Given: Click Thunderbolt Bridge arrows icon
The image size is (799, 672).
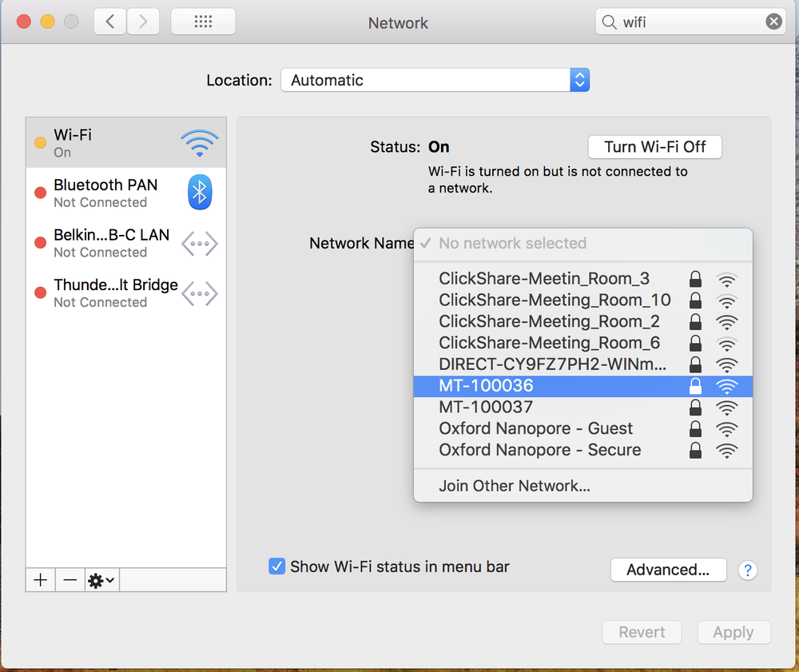Looking at the screenshot, I should tap(200, 293).
